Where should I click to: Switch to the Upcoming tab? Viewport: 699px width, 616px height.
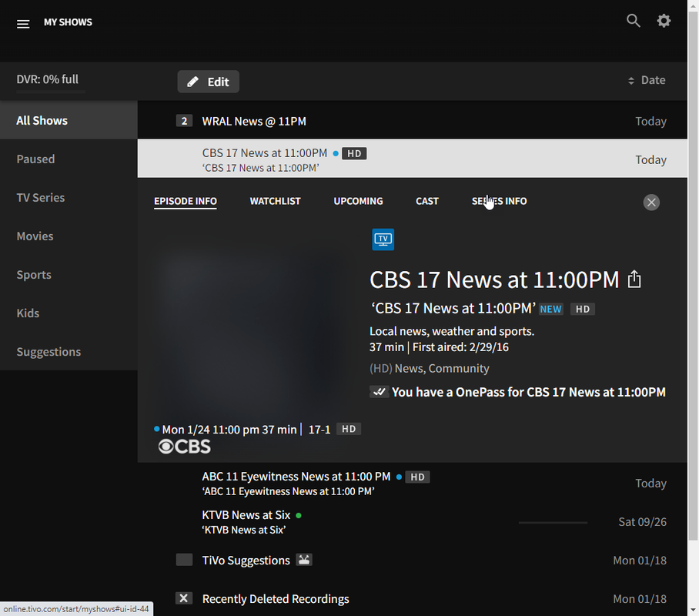pos(358,201)
